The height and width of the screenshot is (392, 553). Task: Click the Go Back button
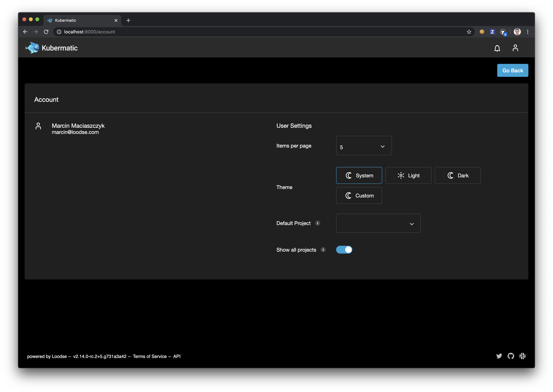pos(512,70)
